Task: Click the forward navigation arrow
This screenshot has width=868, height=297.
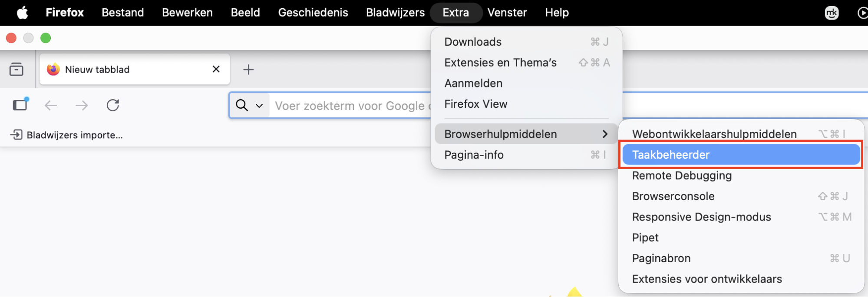Action: click(82, 105)
